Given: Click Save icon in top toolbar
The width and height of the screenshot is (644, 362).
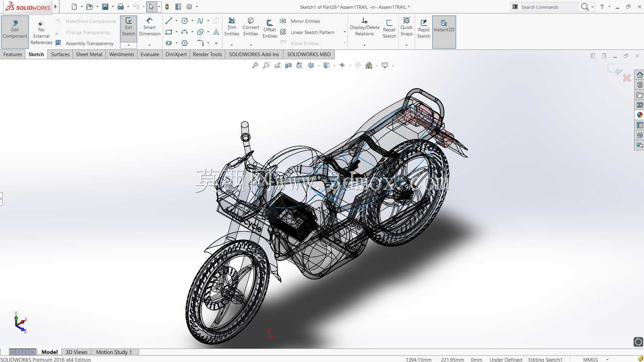Looking at the screenshot, I should [x=105, y=7].
